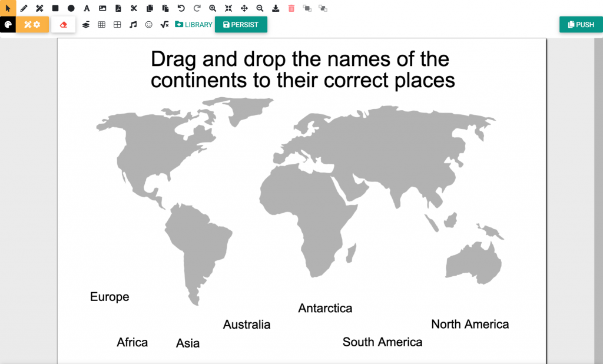Undo the last action
This screenshot has width=603, height=364.
click(181, 8)
